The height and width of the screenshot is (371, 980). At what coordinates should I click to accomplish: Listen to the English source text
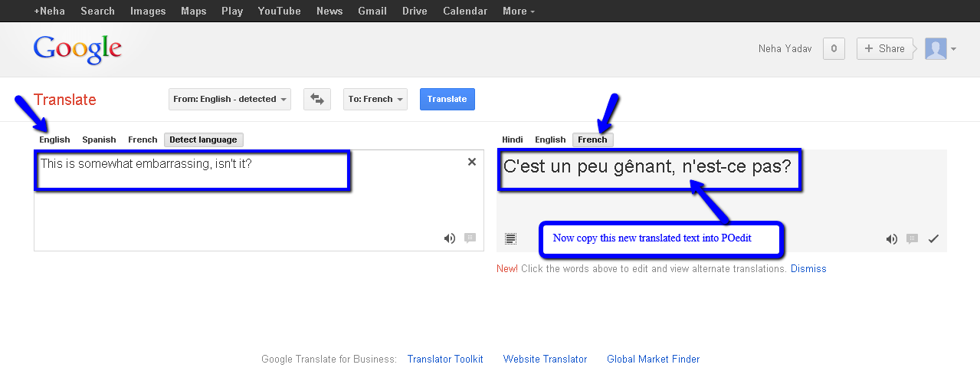click(450, 238)
